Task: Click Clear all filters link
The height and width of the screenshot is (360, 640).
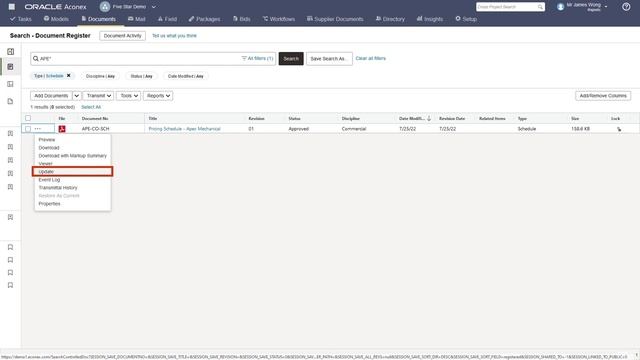Action: [x=370, y=58]
